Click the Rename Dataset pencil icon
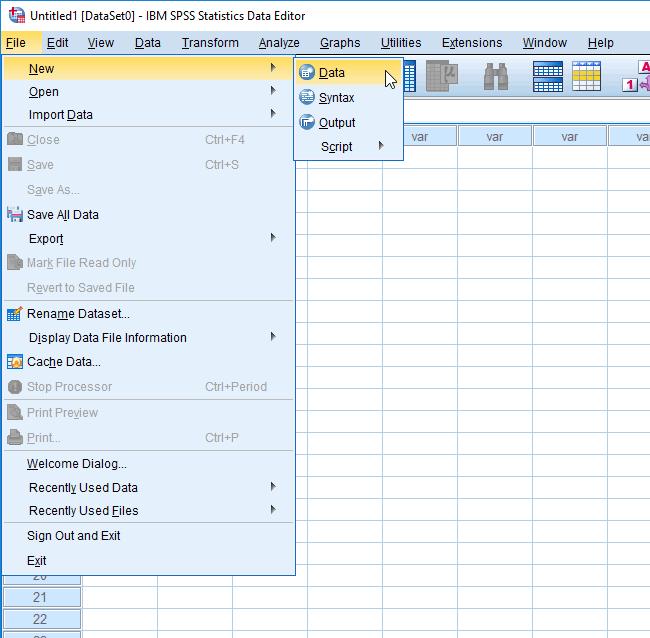 [x=15, y=314]
